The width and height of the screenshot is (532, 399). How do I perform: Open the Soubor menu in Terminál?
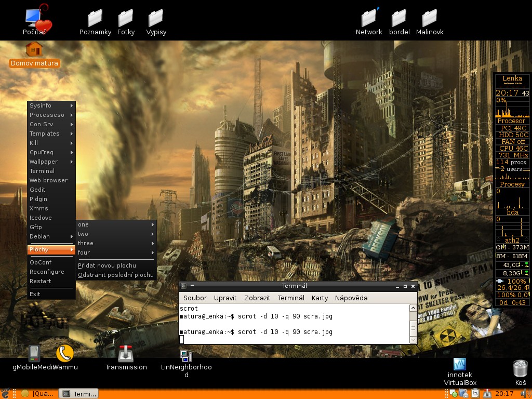[x=195, y=298]
